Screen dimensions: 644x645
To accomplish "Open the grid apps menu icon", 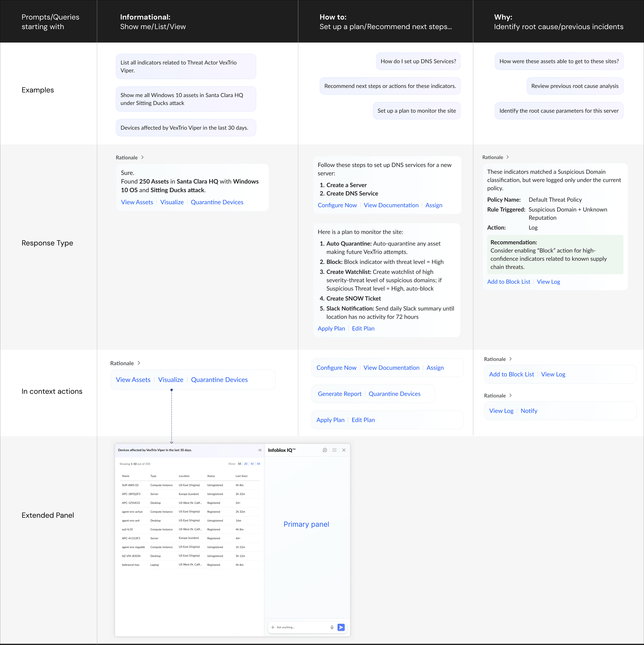I will (334, 450).
